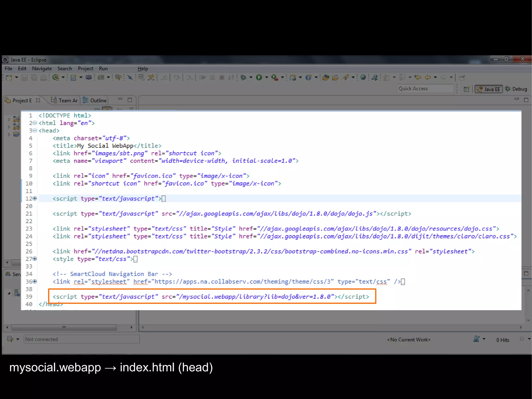Open dropdown arrow beside Debug bug icon

tap(251, 77)
